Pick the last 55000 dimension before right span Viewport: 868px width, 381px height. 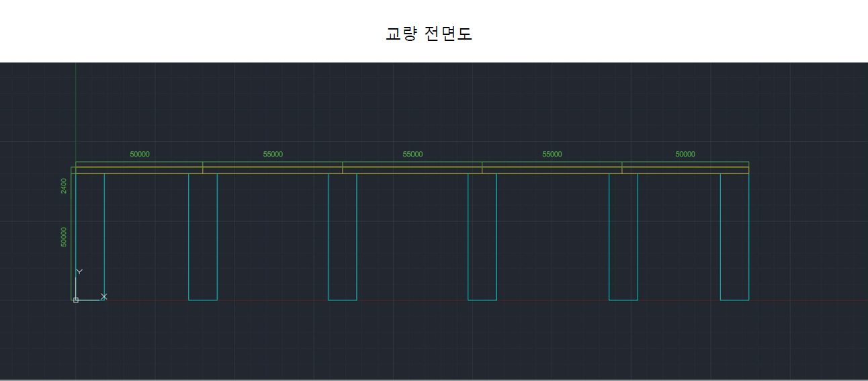coord(552,155)
